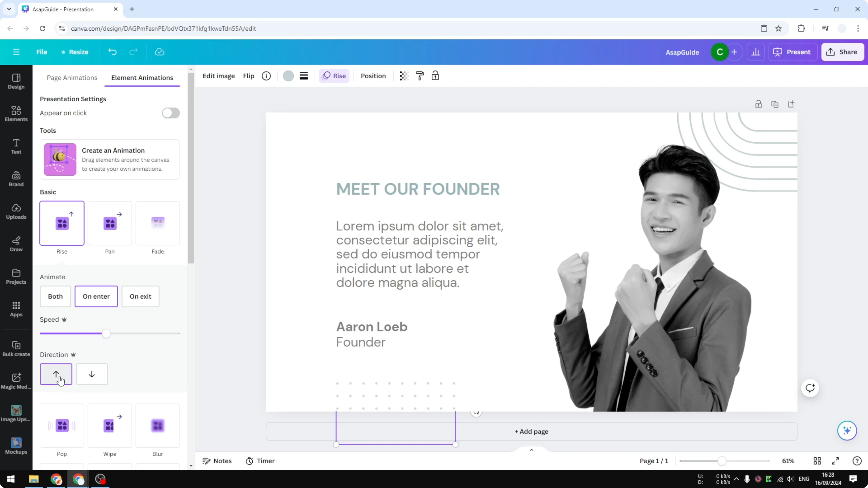Lock the page using padlock above canvas
Image resolution: width=868 pixels, height=488 pixels.
tap(759, 104)
